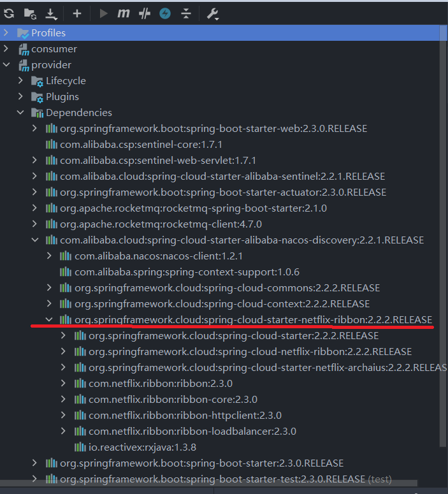Expand spring-boot-starter-test dependency
This screenshot has width=448, height=494.
pos(34,479)
